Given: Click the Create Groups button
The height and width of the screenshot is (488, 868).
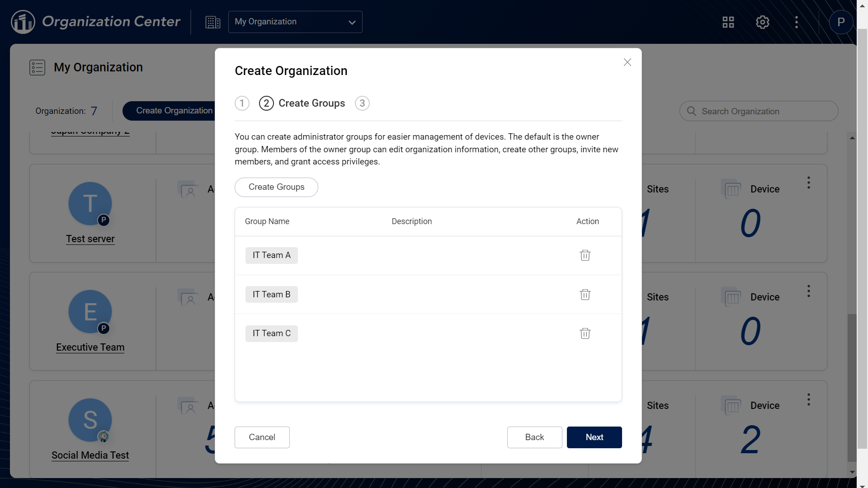Looking at the screenshot, I should [x=276, y=187].
